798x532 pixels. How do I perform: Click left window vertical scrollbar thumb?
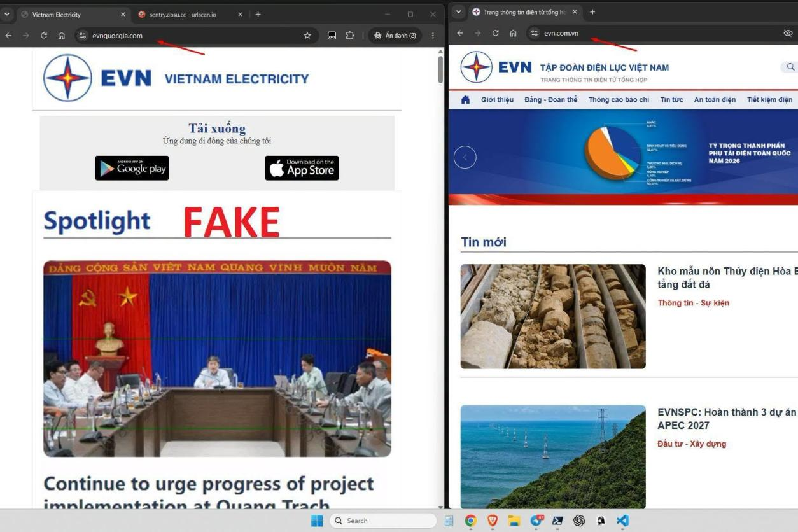[x=440, y=69]
